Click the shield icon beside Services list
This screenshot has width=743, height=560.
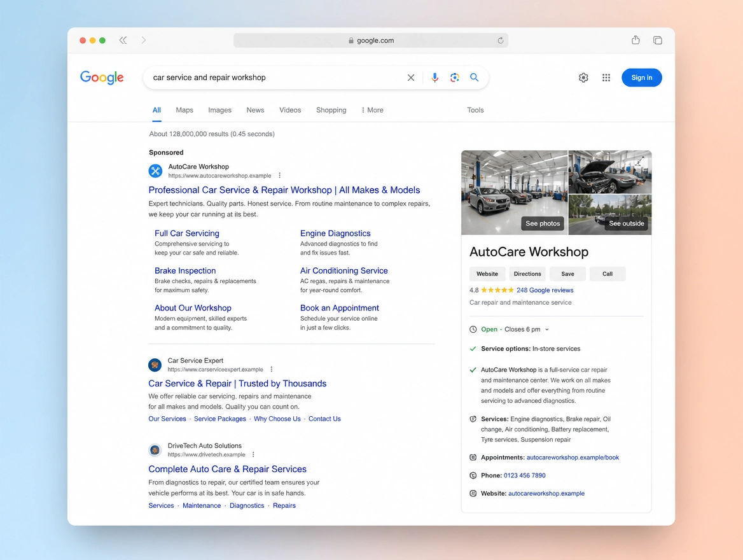point(473,419)
